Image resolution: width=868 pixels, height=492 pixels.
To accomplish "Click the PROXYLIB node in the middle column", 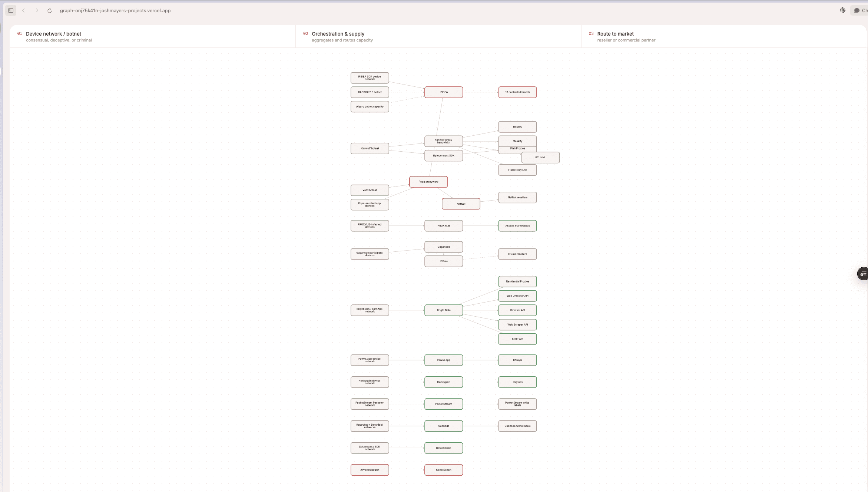I will tap(444, 226).
